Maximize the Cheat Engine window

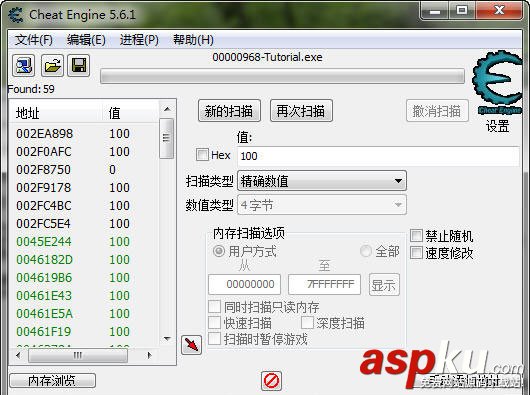coord(462,11)
